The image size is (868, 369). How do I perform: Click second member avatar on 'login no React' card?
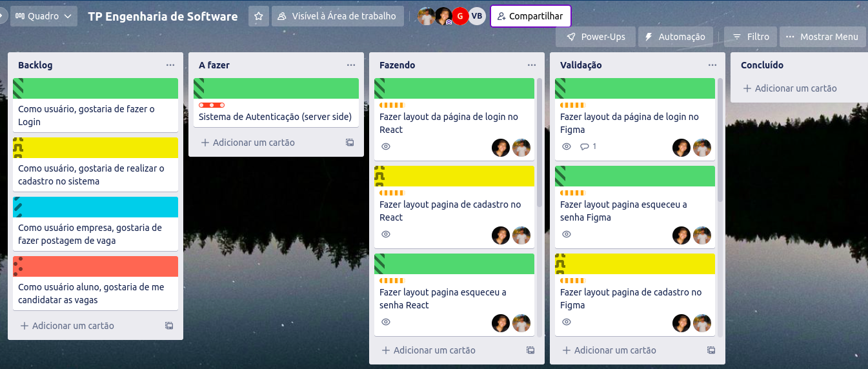[521, 148]
